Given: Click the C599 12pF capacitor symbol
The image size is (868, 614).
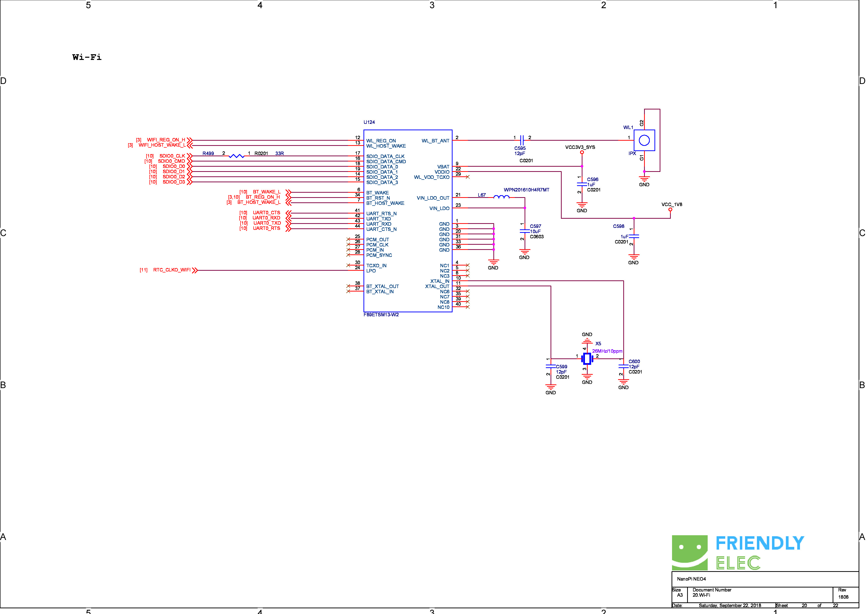Looking at the screenshot, I should [551, 366].
